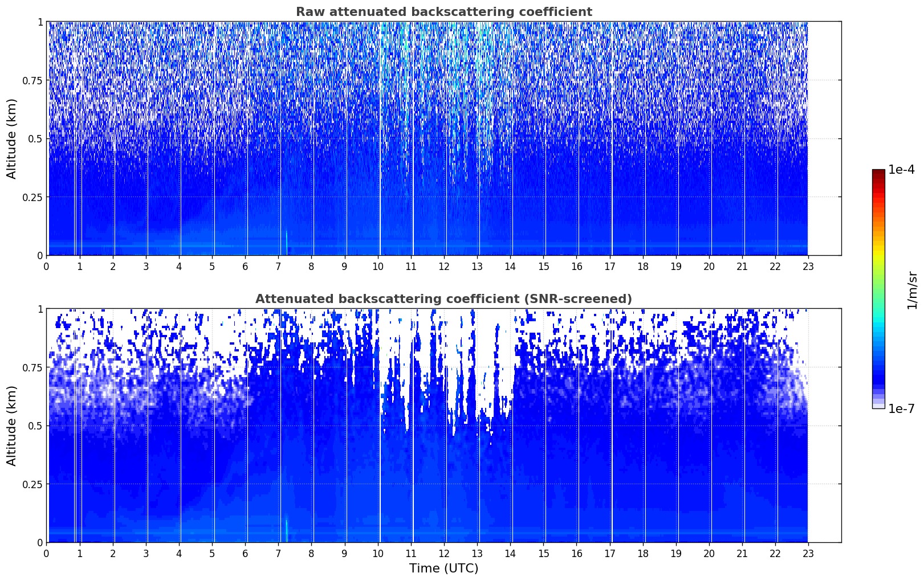
Task: Click hour tick 7 under the raw plot
Action: 278,266
